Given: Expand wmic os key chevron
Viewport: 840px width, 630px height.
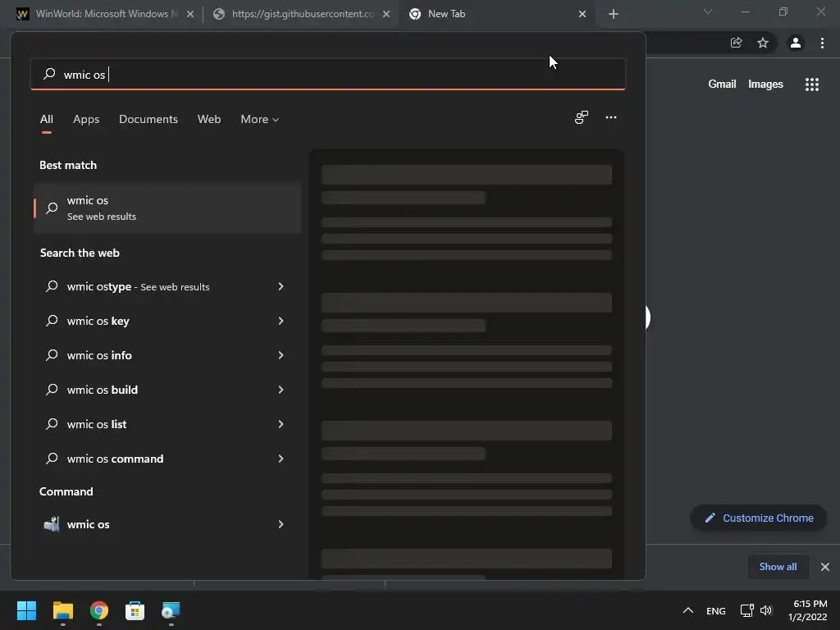Looking at the screenshot, I should tap(281, 321).
